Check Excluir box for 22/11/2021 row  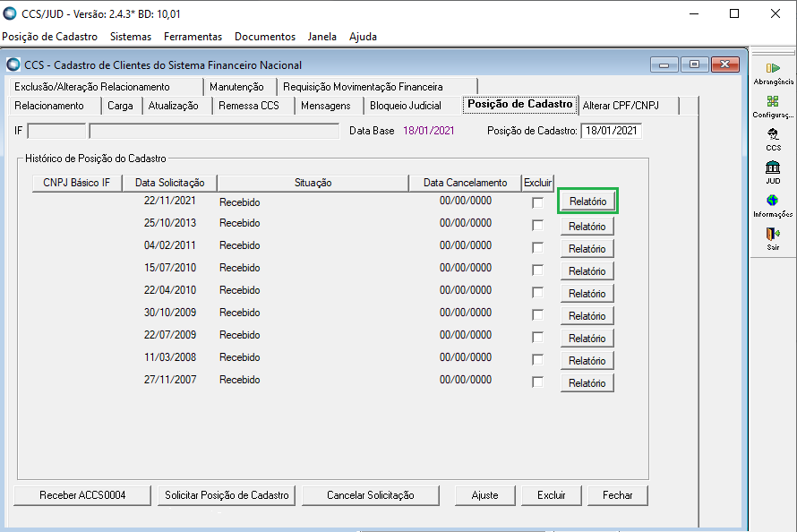click(x=537, y=202)
